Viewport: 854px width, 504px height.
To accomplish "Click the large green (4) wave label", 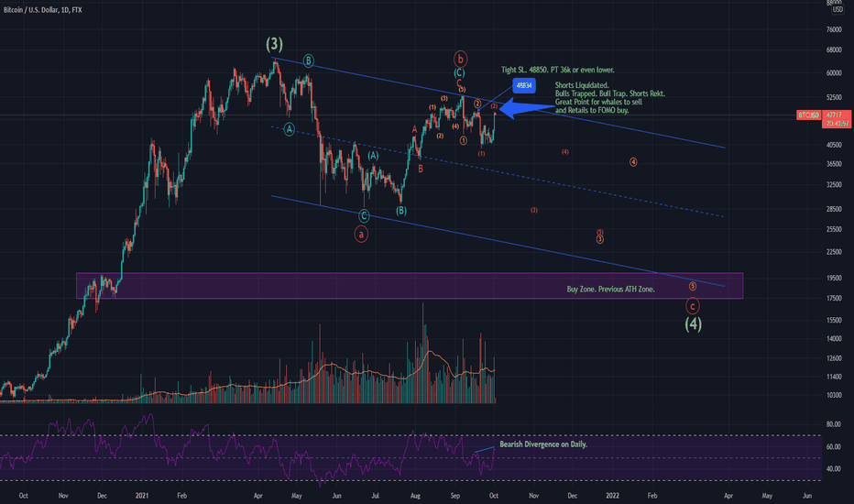I will [x=693, y=324].
